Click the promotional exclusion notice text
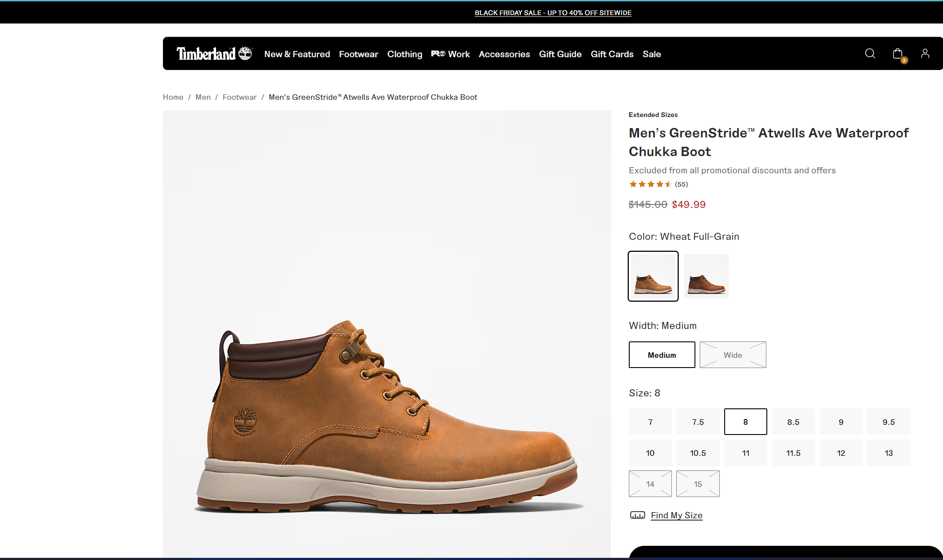Image resolution: width=943 pixels, height=560 pixels. [x=732, y=170]
